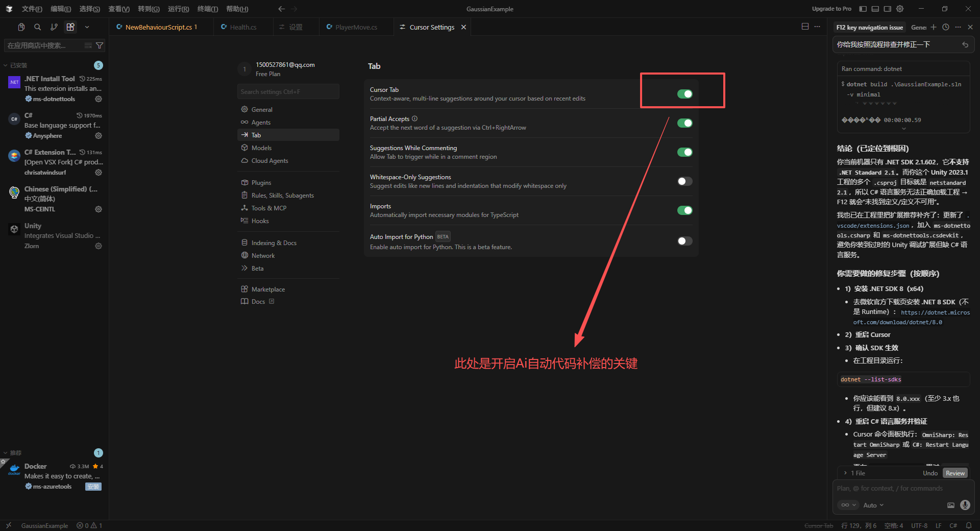
Task: Open notifications bell in the status bar
Action: click(x=969, y=525)
